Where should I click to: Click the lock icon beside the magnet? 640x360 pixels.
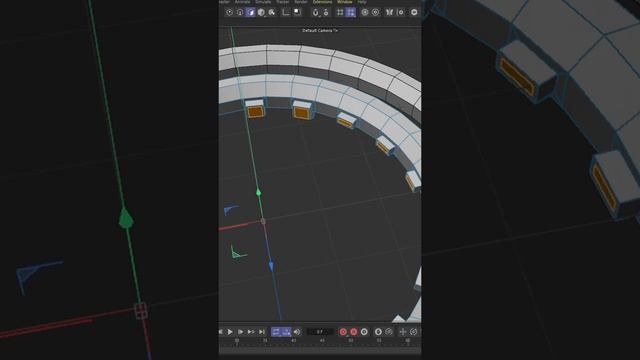coord(326,12)
